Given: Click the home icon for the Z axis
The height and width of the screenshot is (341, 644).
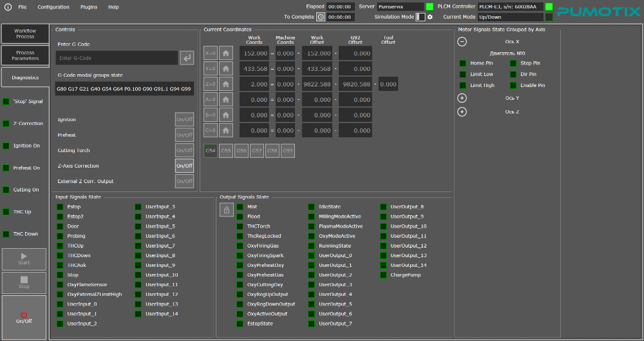Looking at the screenshot, I should click(x=226, y=84).
